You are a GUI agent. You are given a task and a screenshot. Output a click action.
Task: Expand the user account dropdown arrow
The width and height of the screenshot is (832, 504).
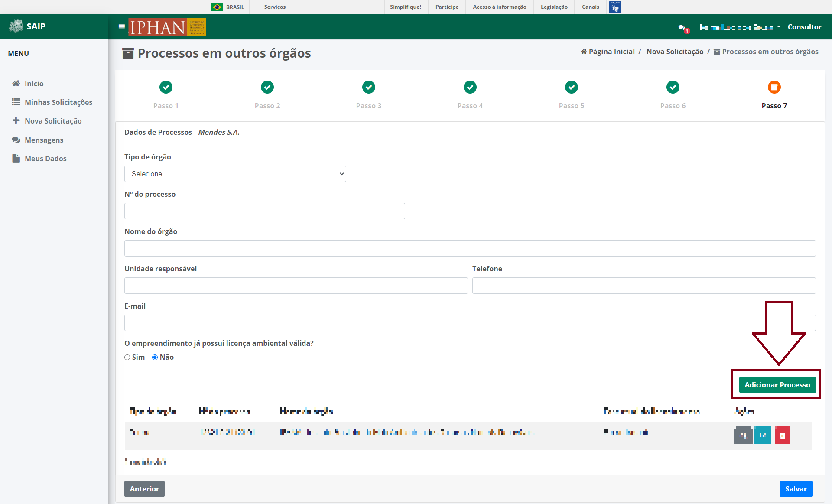(779, 27)
